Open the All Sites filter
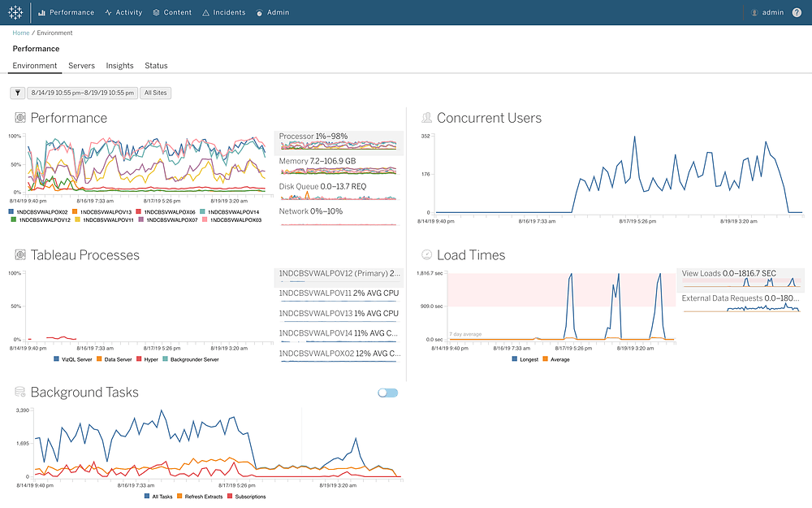This screenshot has height=508, width=812. pos(155,93)
